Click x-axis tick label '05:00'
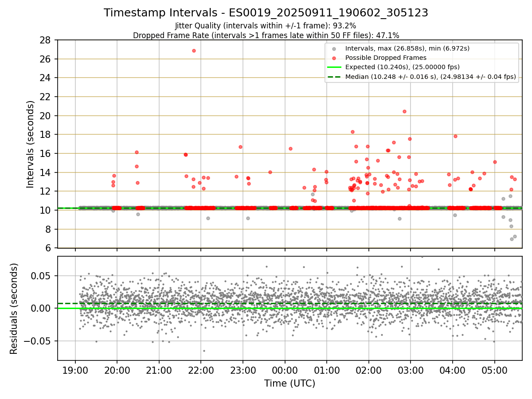Image resolution: width=532 pixels, height=399 pixels. [x=495, y=370]
